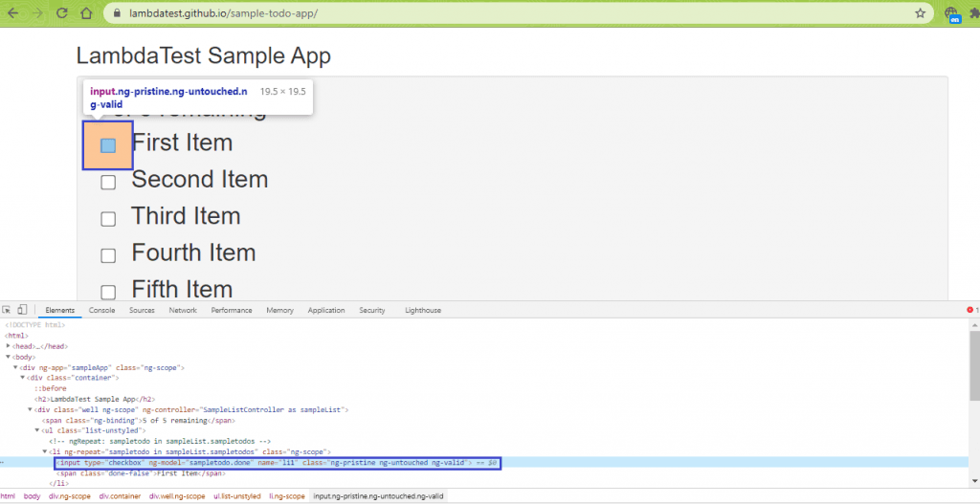Check the Fourth Item checkbox
The height and width of the screenshot is (504, 980).
tap(108, 255)
